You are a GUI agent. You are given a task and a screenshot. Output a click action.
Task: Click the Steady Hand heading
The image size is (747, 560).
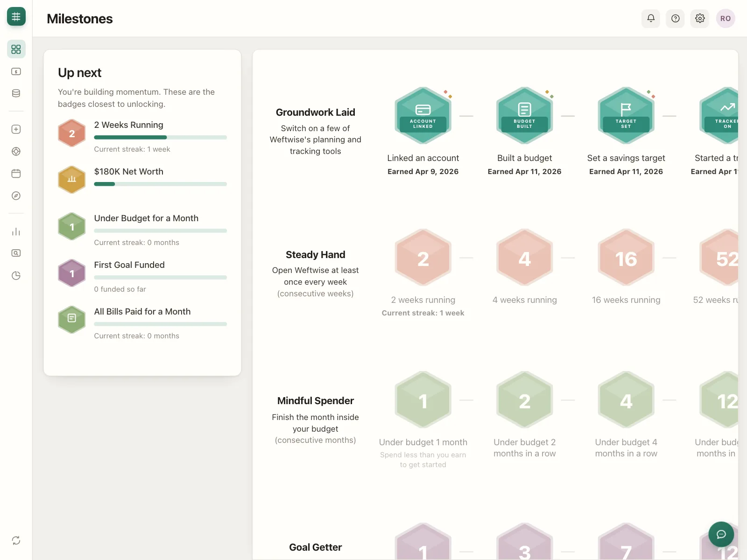point(316,255)
